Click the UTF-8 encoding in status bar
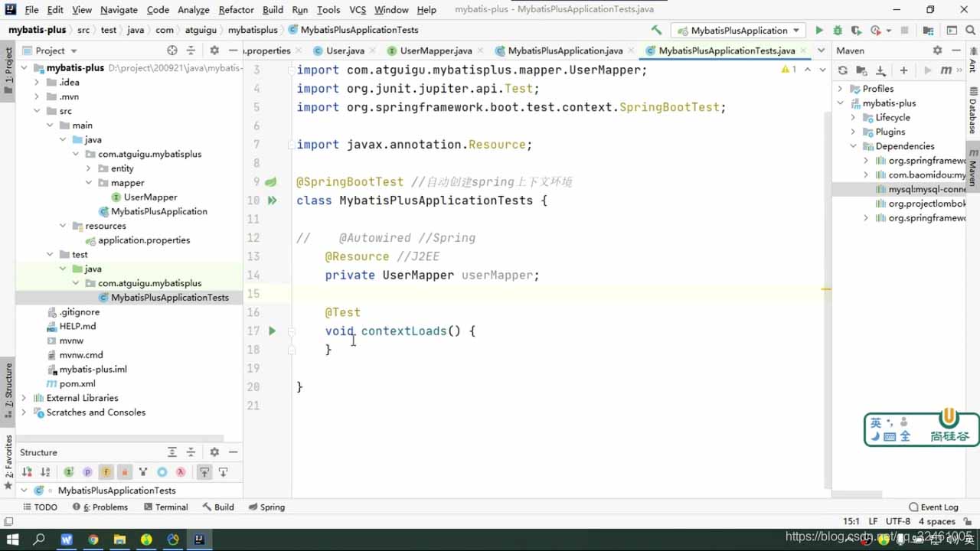980x551 pixels. pos(898,521)
